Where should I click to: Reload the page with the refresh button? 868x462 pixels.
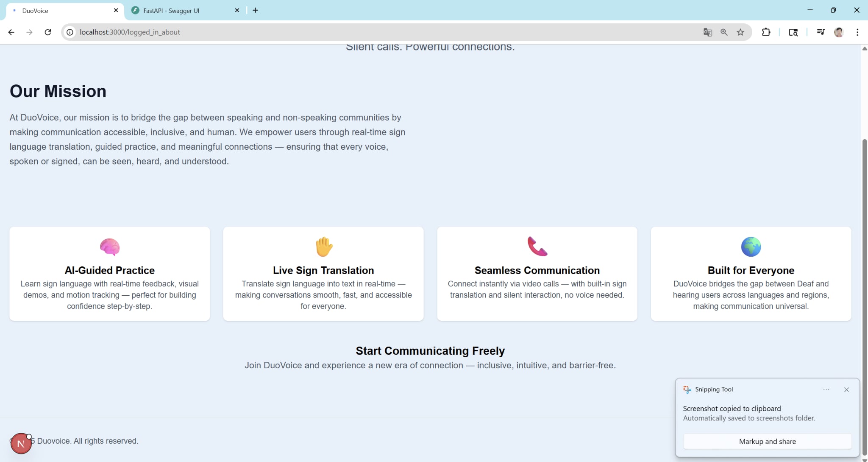click(x=48, y=32)
